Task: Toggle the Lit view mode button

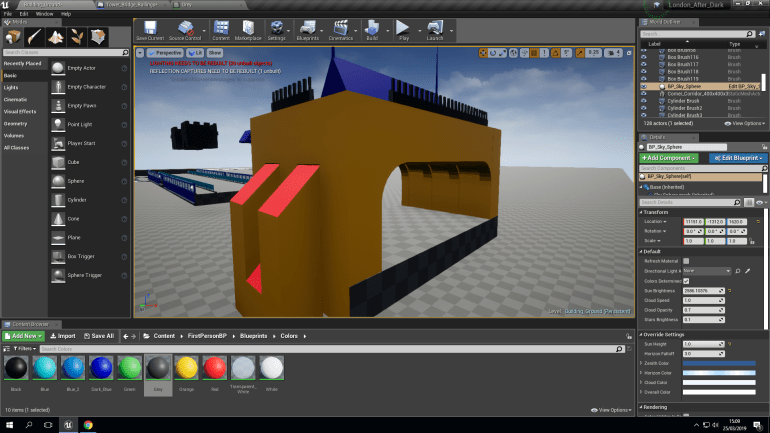Action: pyautogui.click(x=195, y=53)
